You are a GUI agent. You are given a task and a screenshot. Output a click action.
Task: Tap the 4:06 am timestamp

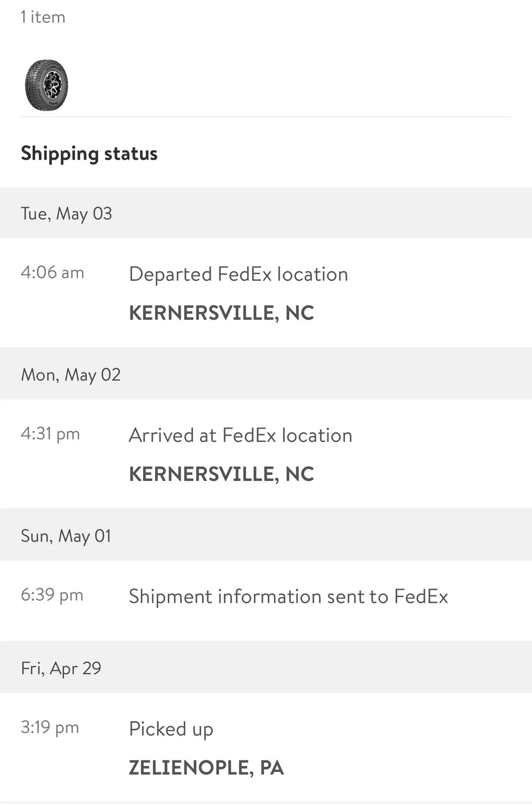52,273
